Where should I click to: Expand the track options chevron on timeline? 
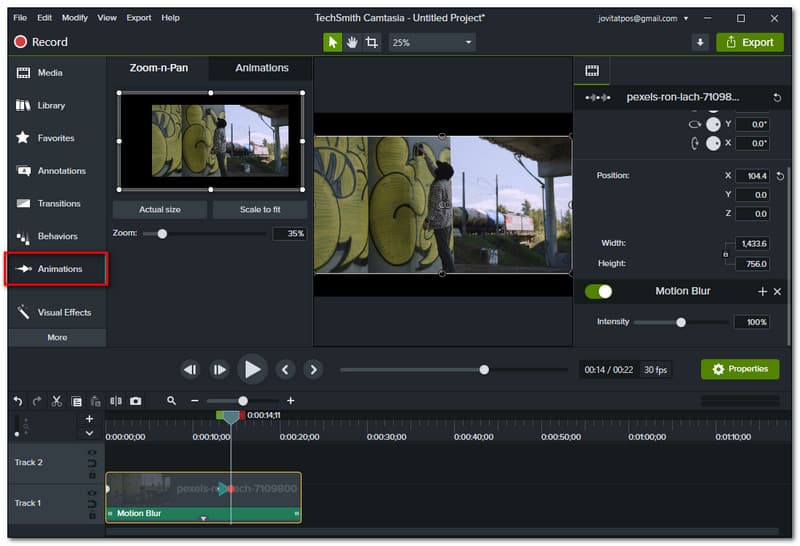click(x=89, y=433)
